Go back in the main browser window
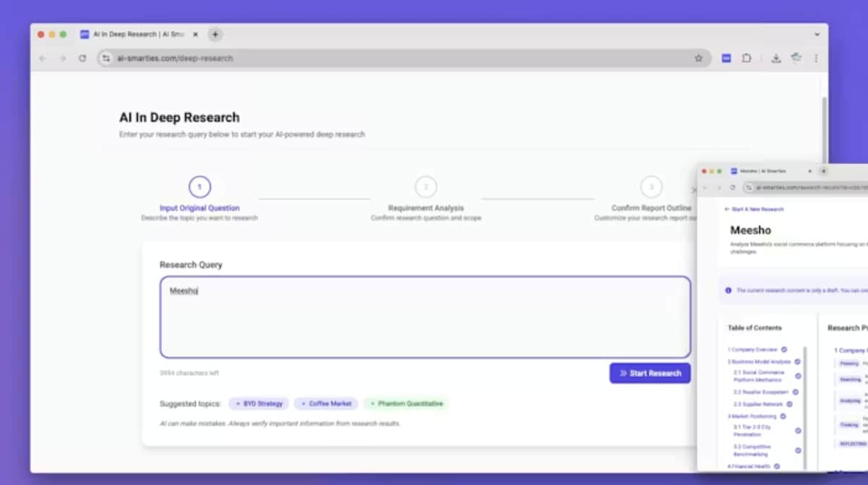Image resolution: width=868 pixels, height=485 pixels. click(x=42, y=58)
